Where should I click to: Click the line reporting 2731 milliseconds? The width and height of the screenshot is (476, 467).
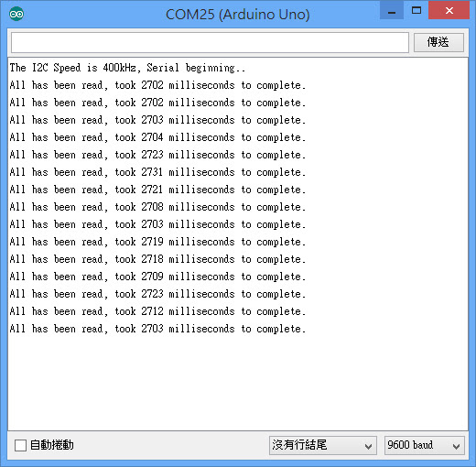coord(157,172)
